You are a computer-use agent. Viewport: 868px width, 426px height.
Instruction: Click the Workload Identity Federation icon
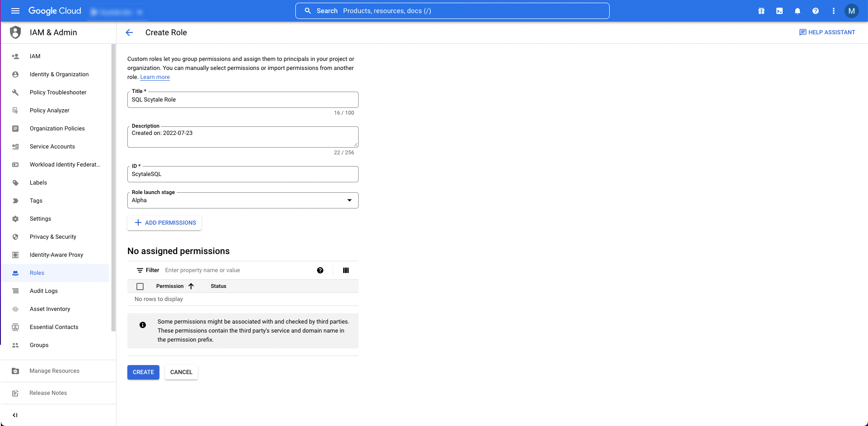pos(15,165)
